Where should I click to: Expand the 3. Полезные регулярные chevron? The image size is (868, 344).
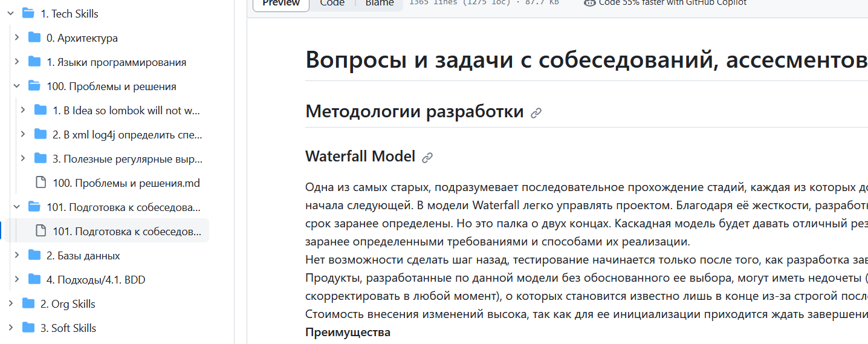click(x=22, y=158)
